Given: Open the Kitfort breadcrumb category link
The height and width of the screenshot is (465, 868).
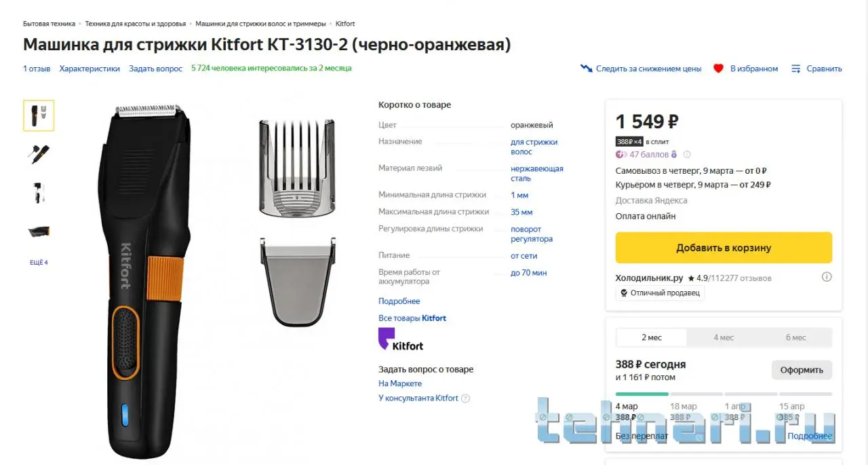Looking at the screenshot, I should click(x=345, y=24).
